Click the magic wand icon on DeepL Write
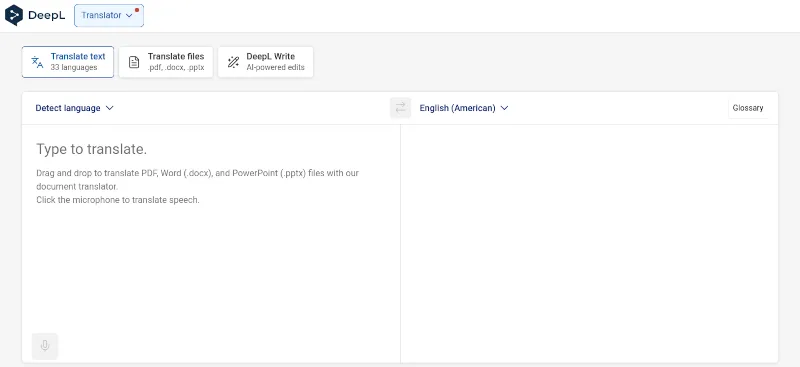 click(x=233, y=62)
